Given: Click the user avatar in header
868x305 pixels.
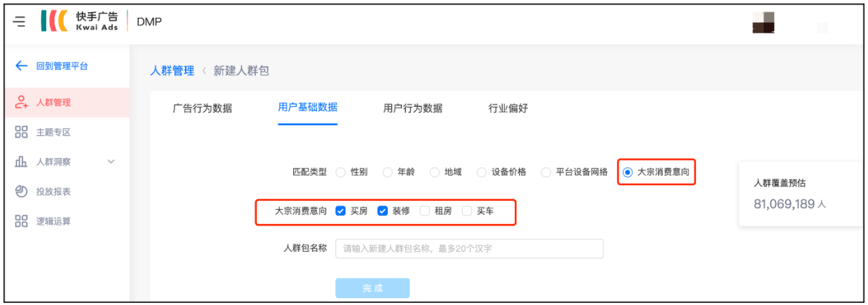Looking at the screenshot, I should click(x=763, y=22).
